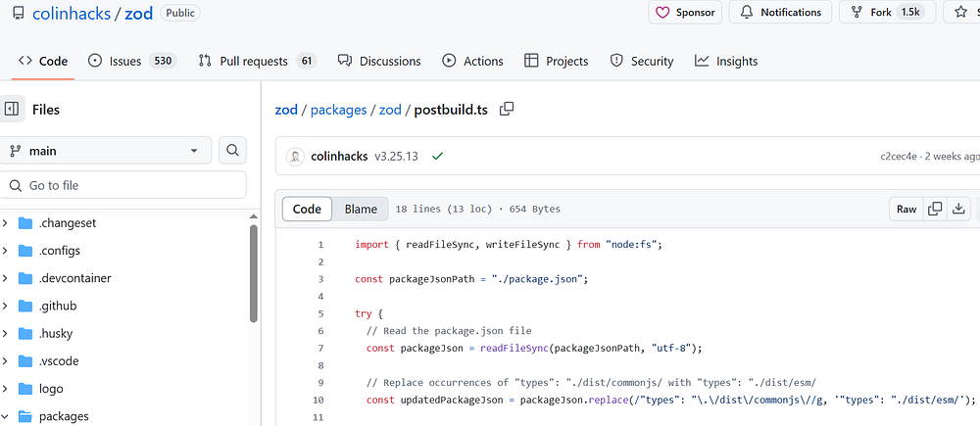The width and height of the screenshot is (980, 426).
Task: Open the Actions tab
Action: [472, 61]
